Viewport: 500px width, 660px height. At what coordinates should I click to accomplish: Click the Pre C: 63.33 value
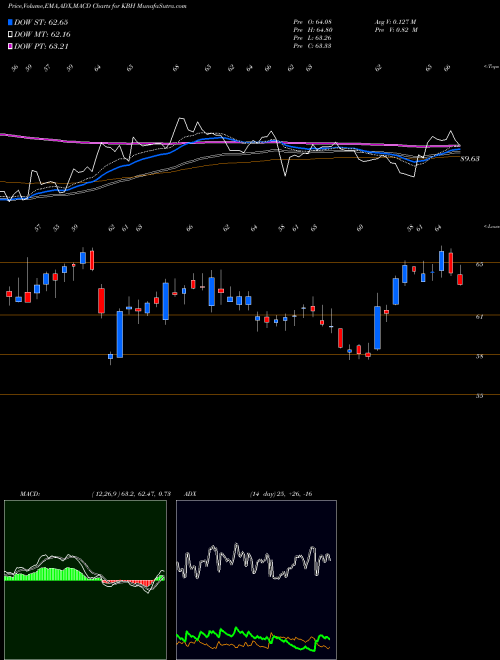click(313, 46)
